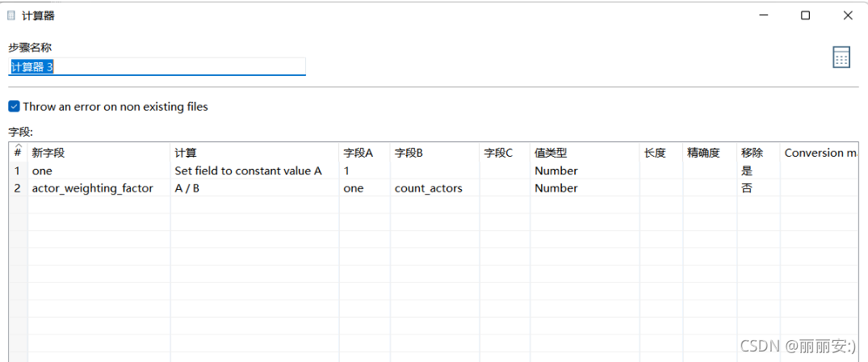Click empty field C cell in row 2
The height and width of the screenshot is (362, 868).
click(x=505, y=188)
